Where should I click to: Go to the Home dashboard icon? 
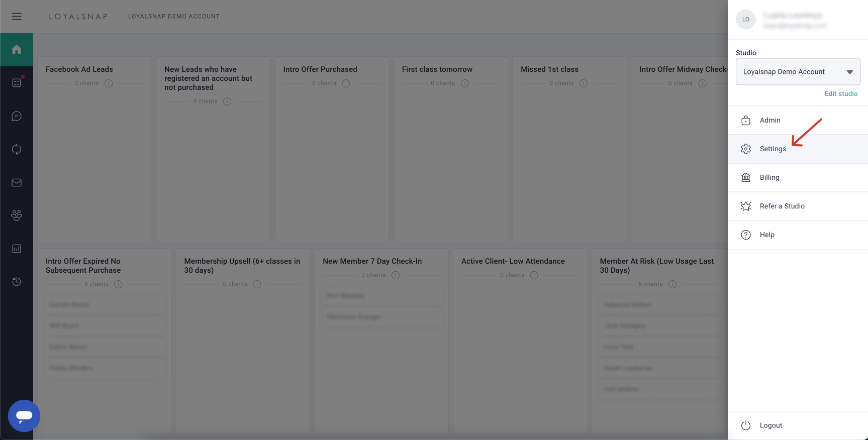coord(17,50)
